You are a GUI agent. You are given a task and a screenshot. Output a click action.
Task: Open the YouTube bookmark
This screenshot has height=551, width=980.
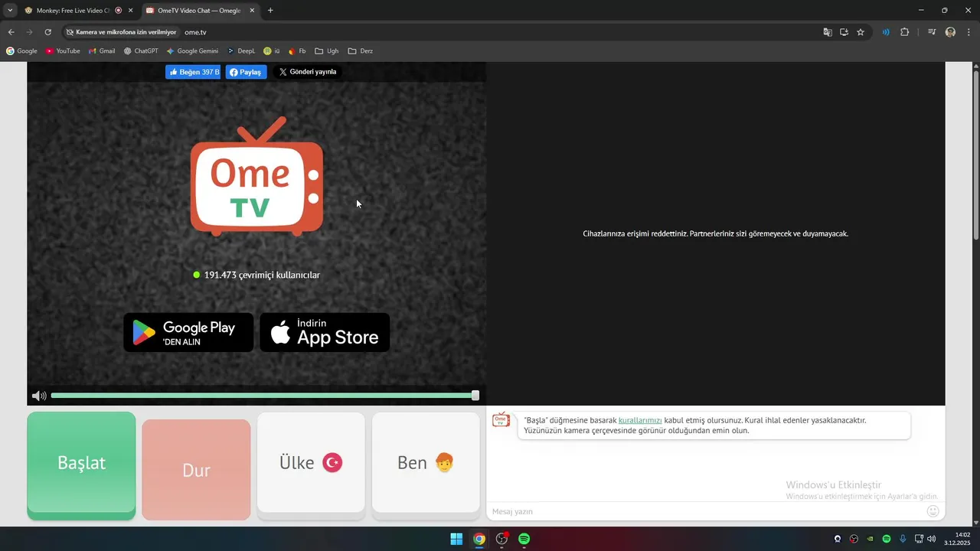tap(63, 51)
